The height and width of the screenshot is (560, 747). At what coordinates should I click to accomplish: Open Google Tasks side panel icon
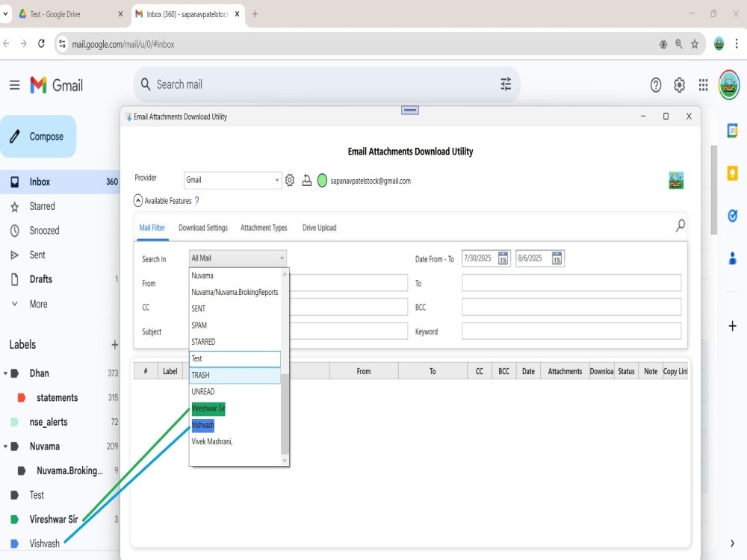click(x=732, y=216)
